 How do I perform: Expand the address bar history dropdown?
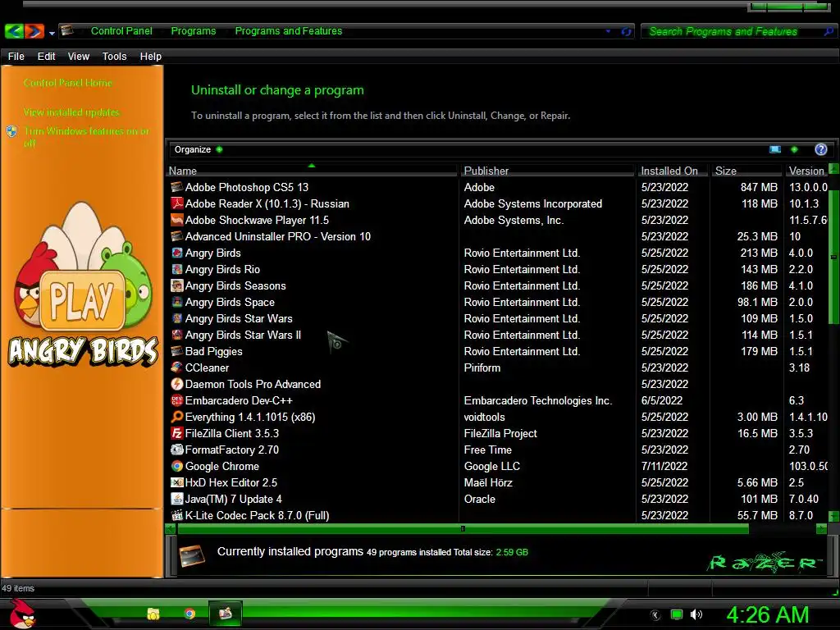[608, 31]
